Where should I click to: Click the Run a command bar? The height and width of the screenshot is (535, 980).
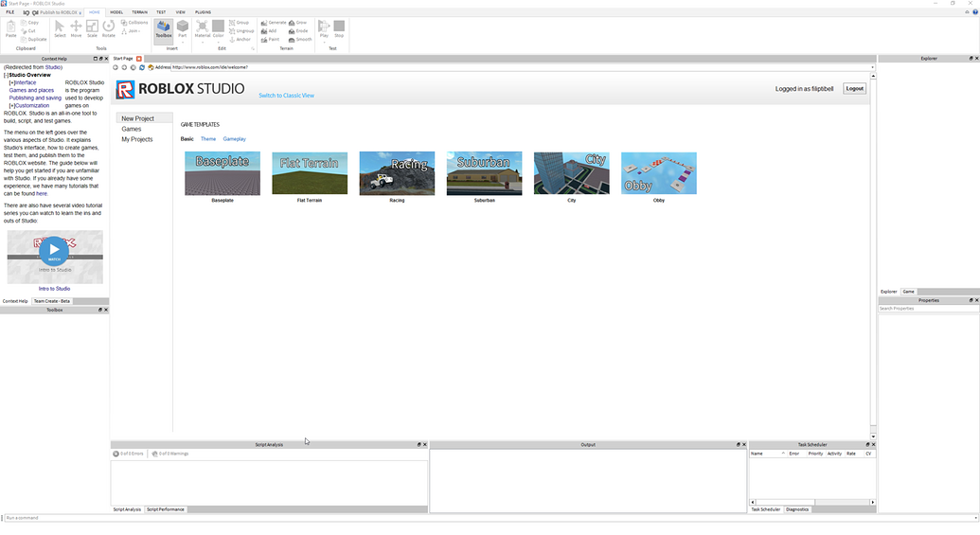coord(490,518)
